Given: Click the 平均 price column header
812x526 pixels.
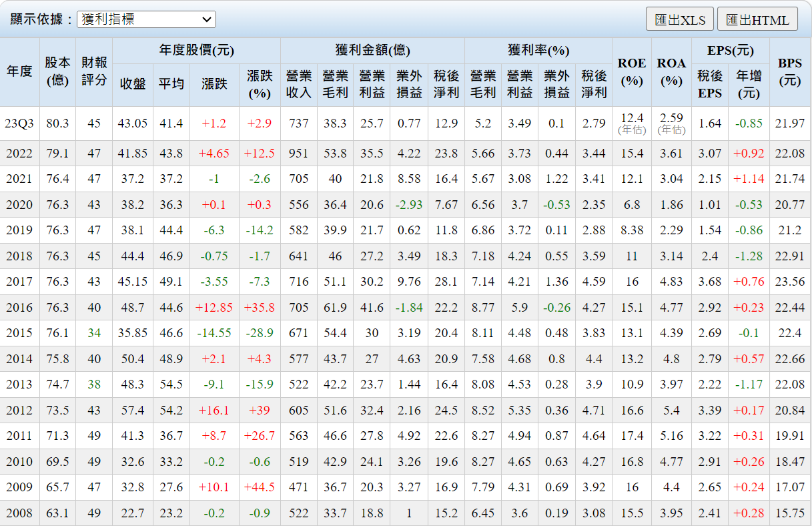Looking at the screenshot, I should tap(171, 84).
